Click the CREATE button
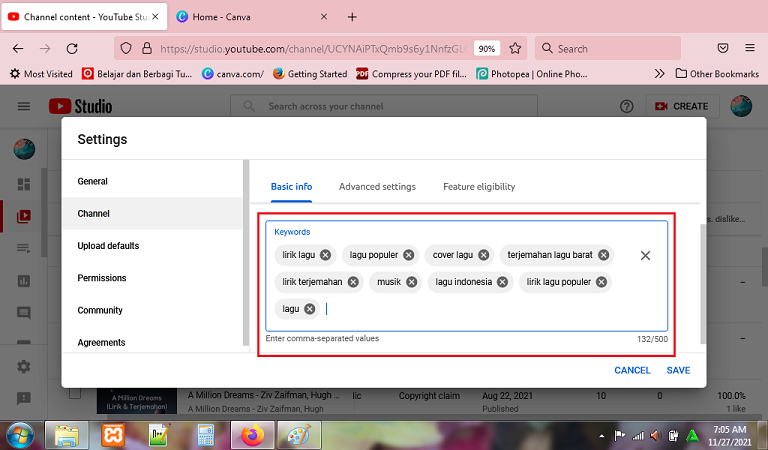This screenshot has height=450, width=768. [x=683, y=106]
